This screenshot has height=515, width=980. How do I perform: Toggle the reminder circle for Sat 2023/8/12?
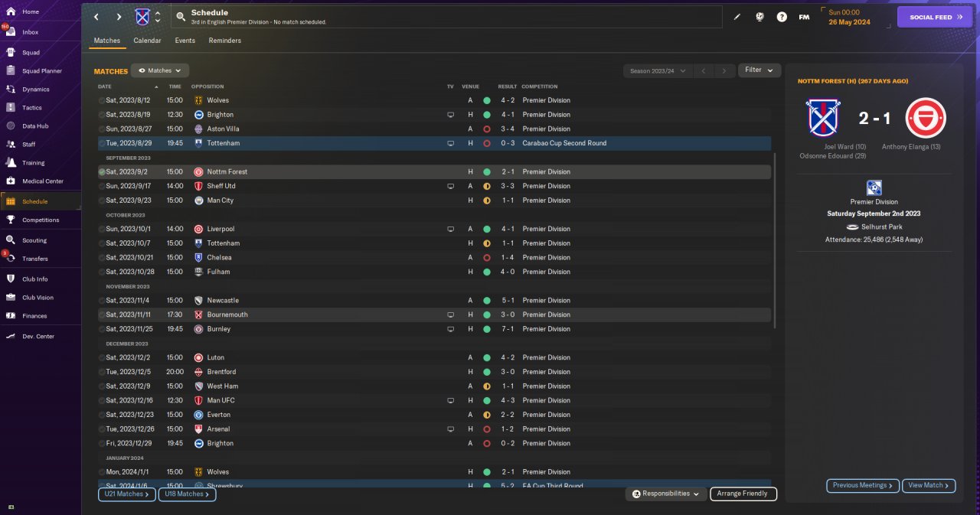[102, 100]
